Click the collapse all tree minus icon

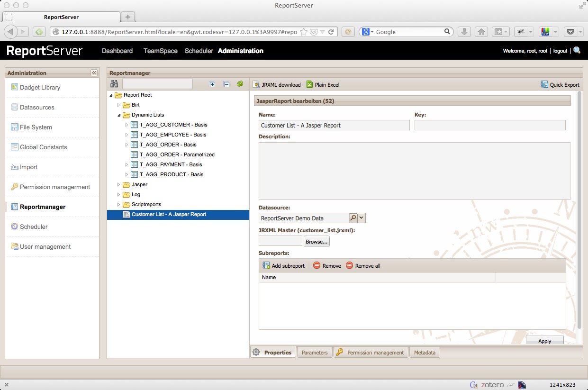pos(226,84)
